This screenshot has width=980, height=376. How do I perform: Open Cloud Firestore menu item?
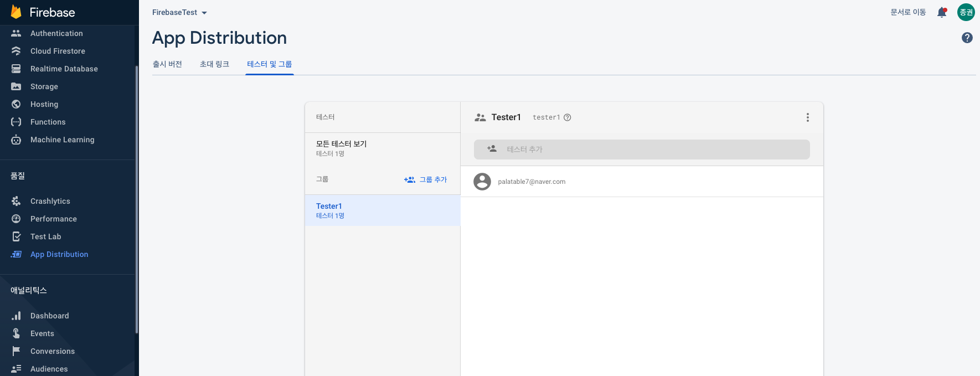(58, 51)
